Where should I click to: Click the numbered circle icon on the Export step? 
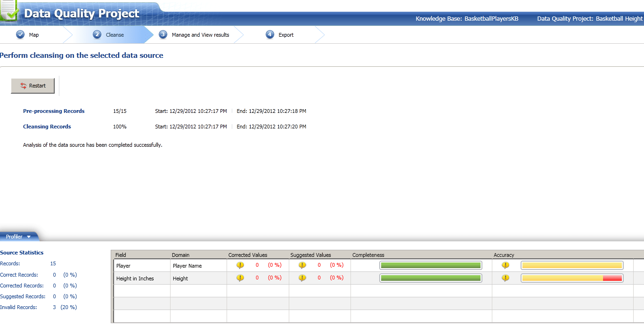(x=270, y=34)
